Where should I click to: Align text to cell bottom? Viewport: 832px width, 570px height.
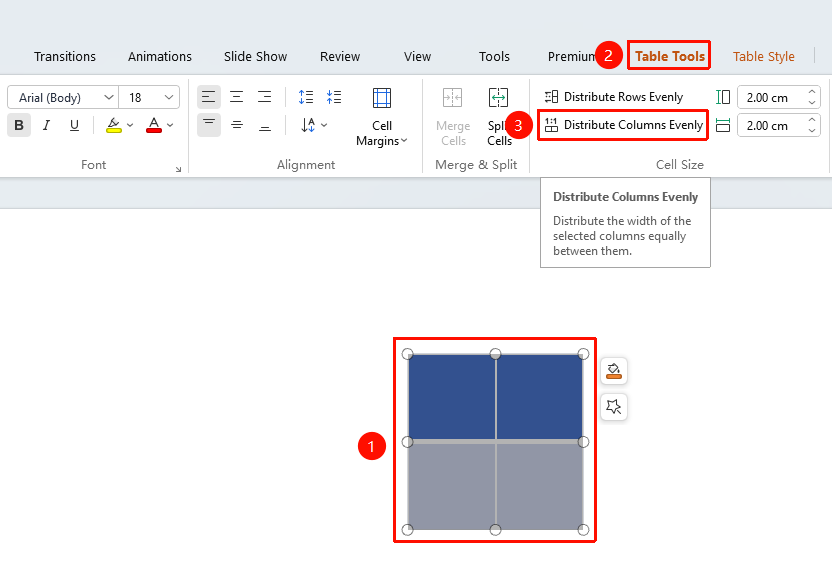(264, 125)
